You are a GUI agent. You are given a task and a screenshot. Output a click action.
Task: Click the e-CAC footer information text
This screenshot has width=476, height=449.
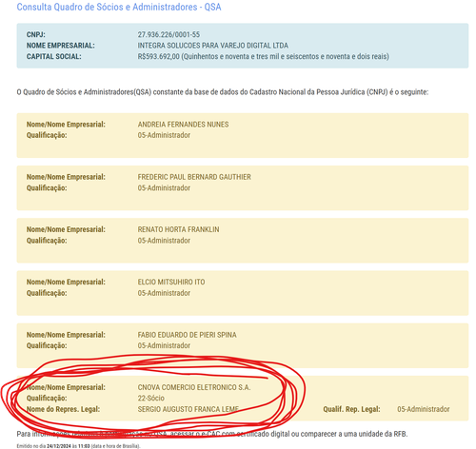point(212,434)
